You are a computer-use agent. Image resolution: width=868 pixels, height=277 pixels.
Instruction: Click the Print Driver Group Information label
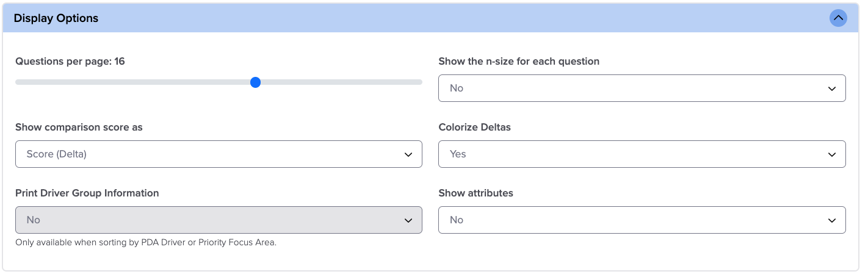[x=87, y=193]
